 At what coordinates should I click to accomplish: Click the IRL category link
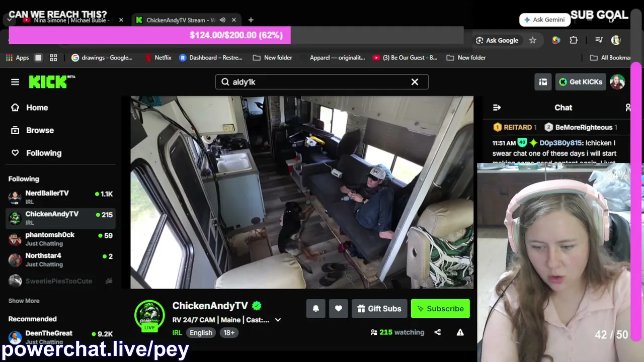tap(177, 333)
